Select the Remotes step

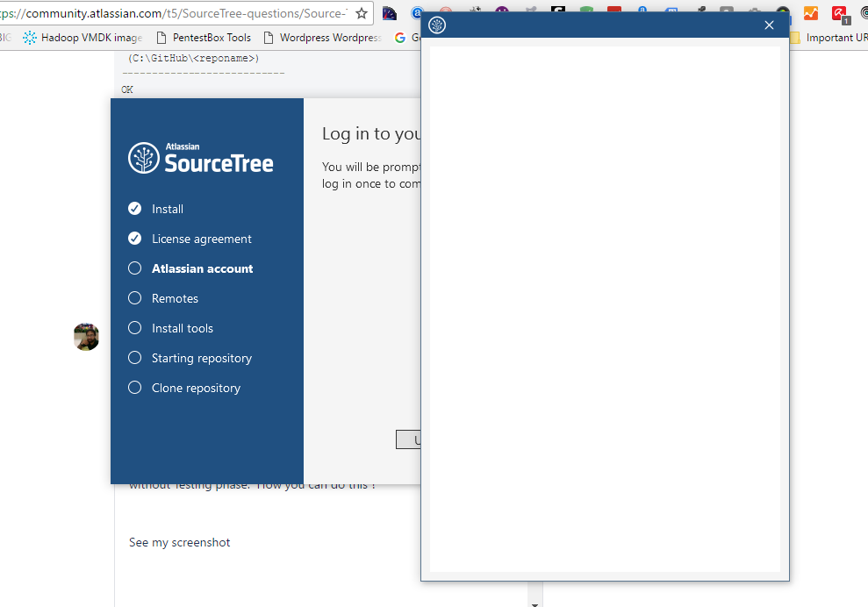pos(162,298)
